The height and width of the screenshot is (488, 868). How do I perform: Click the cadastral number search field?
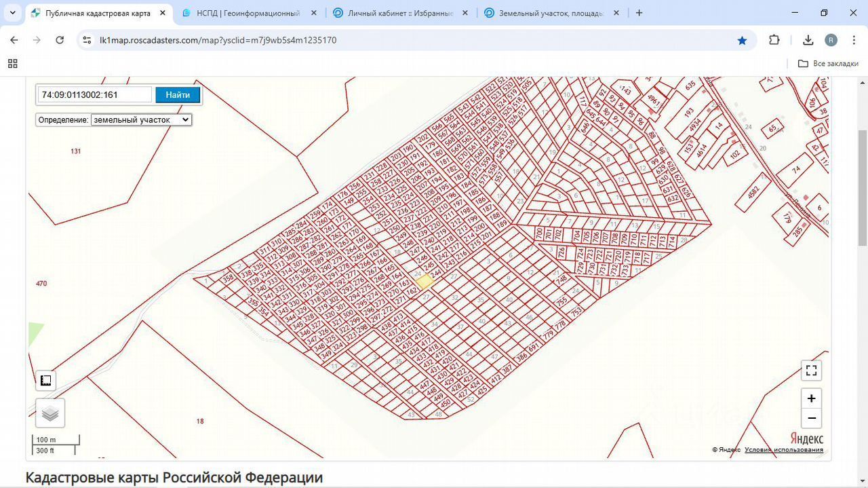tap(94, 95)
